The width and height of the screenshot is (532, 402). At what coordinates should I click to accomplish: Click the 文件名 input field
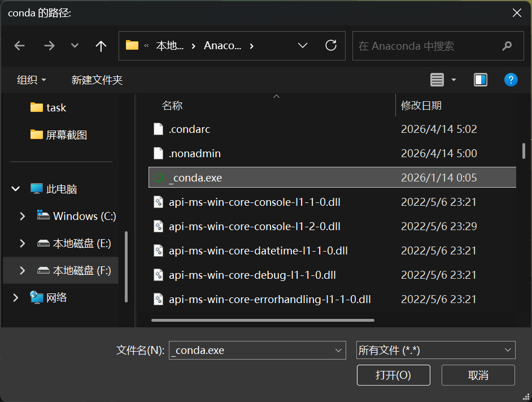251,351
